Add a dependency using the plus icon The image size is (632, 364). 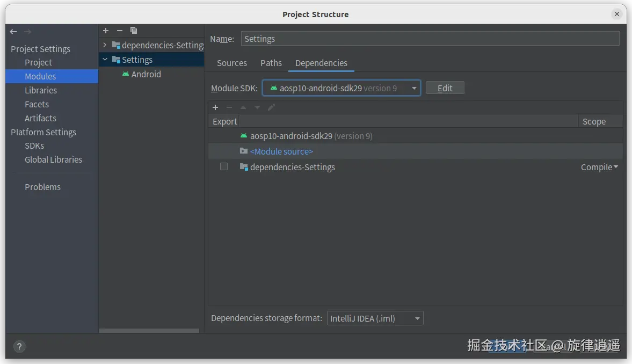coord(215,107)
